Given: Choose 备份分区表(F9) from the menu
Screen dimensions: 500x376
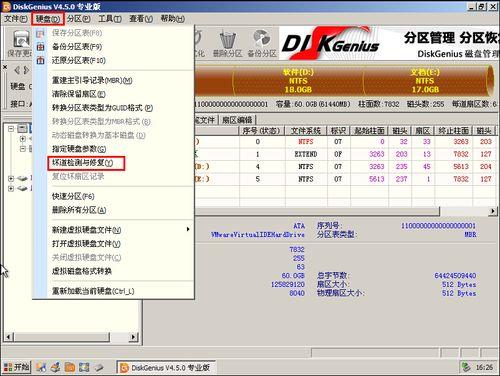Looking at the screenshot, I should pos(113,47).
